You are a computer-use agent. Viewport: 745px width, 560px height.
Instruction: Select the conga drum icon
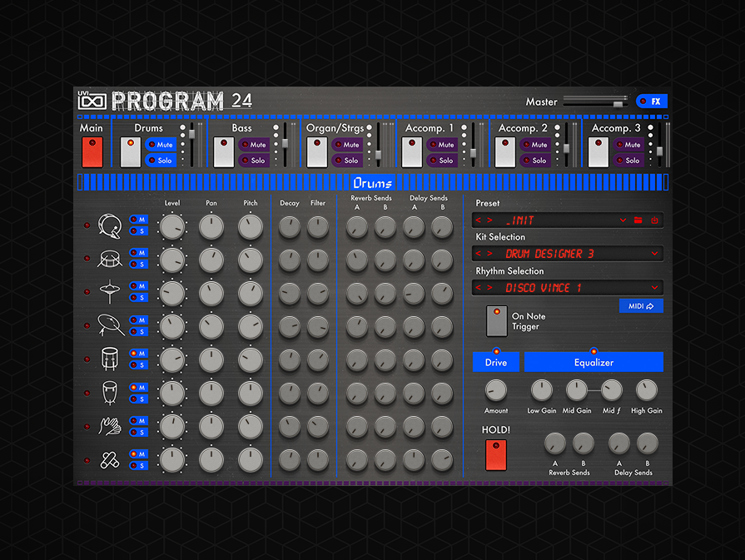pos(110,393)
